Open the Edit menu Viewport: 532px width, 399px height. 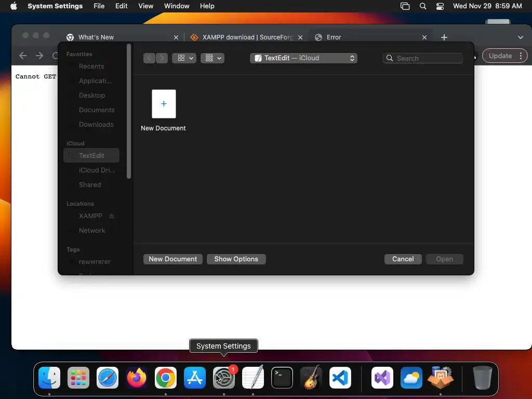click(121, 6)
